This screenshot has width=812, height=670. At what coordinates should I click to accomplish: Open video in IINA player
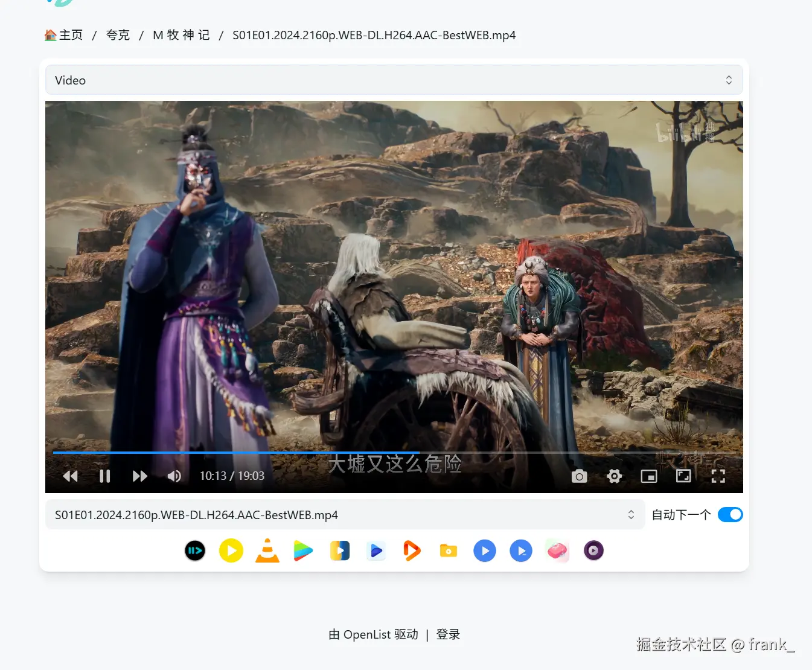click(x=195, y=550)
